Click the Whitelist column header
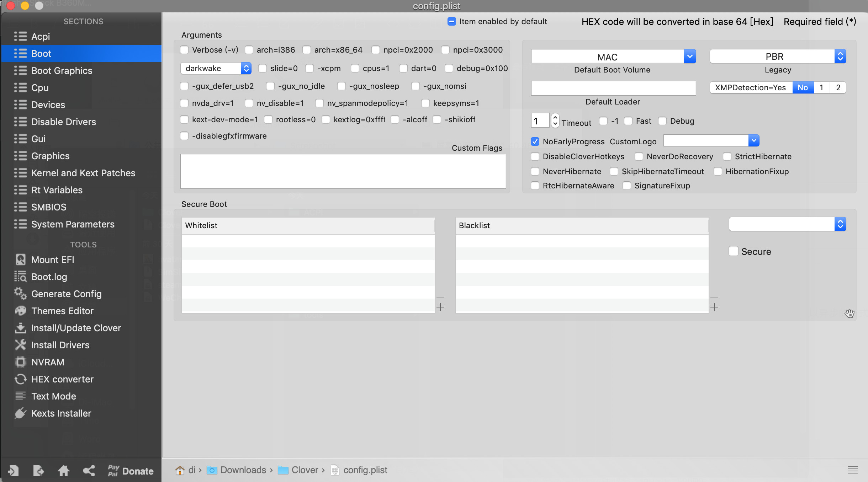 [x=308, y=226]
